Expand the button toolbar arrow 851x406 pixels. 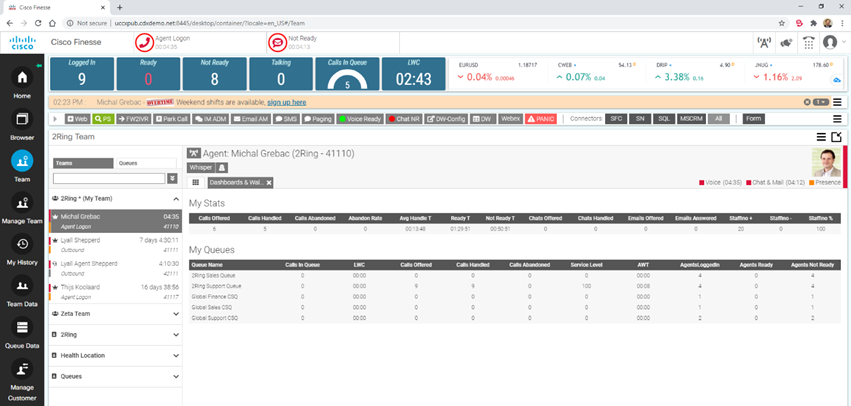click(55, 119)
